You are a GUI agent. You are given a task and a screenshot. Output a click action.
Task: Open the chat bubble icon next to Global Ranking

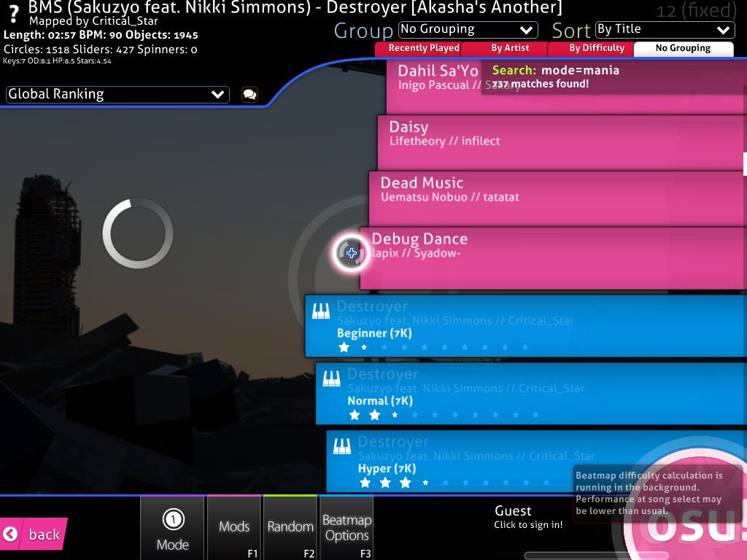[x=249, y=94]
